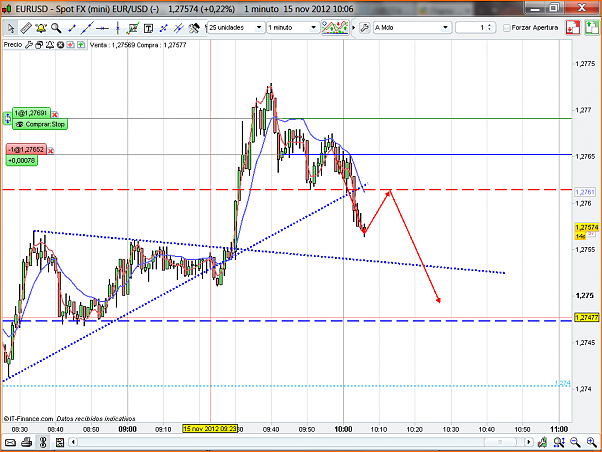This screenshot has height=452, width=602.
Task: Select the horizontal line tool
Action: 102,28
